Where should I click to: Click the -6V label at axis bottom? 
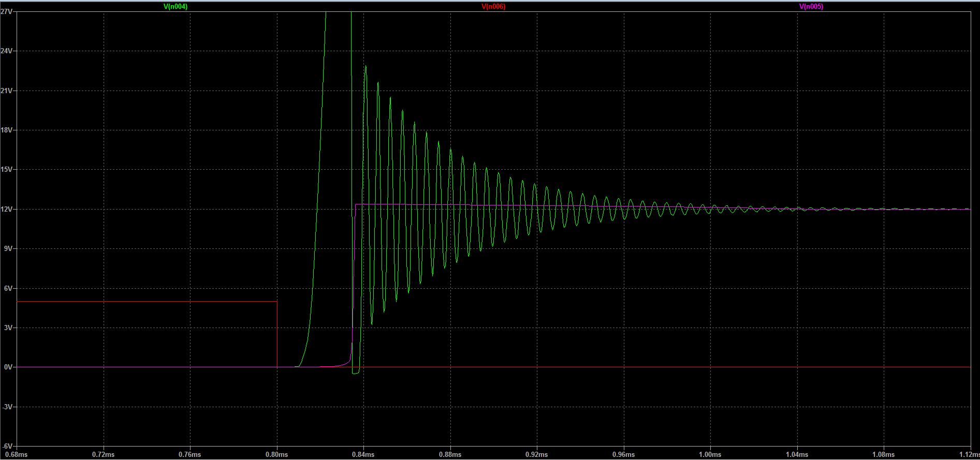(x=7, y=446)
